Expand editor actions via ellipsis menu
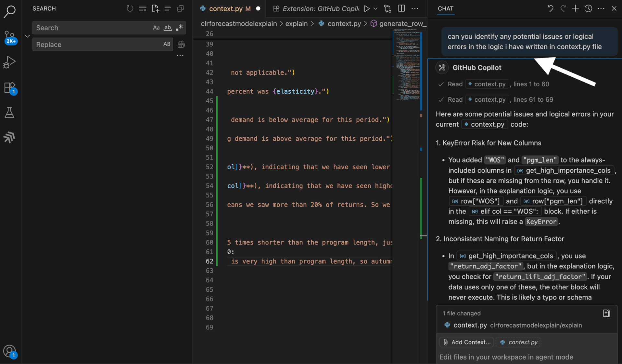 415,9
